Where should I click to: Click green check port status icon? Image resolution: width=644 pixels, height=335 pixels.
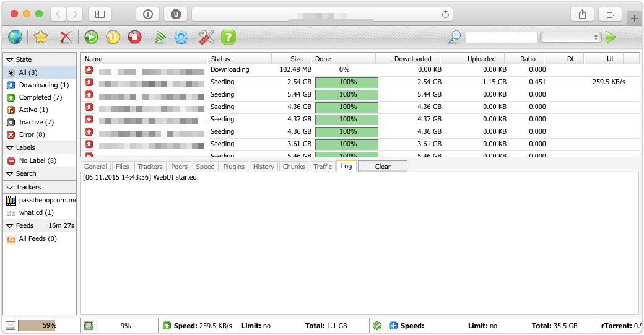(x=377, y=326)
